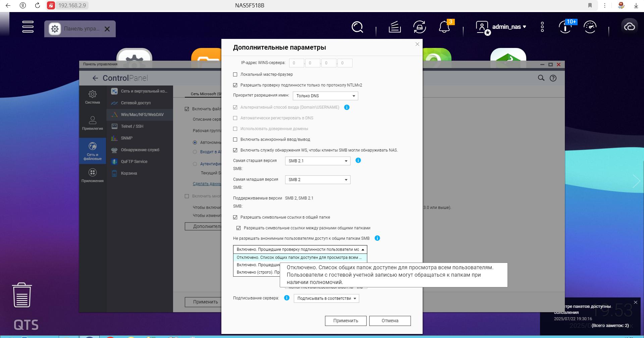
Task: Toggle the Локальный мастер-браузер checkbox
Action: 235,74
